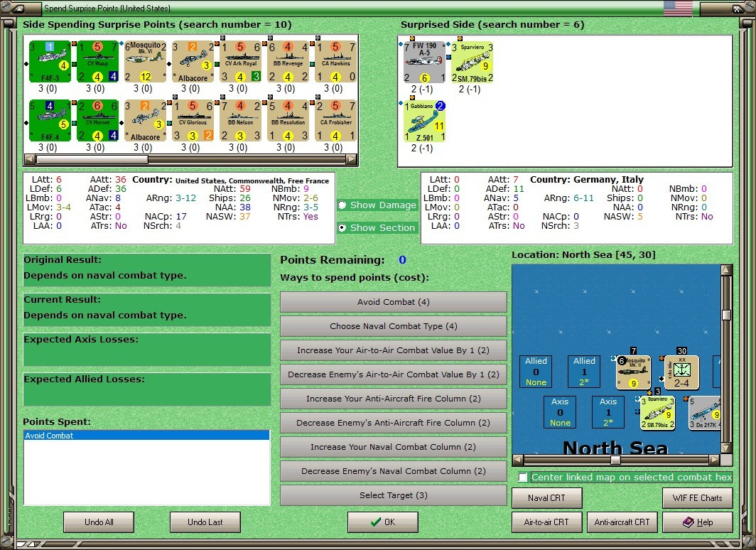756x550 pixels.
Task: Click Increase Your Air-to-Air Combat Value
Action: click(x=394, y=350)
